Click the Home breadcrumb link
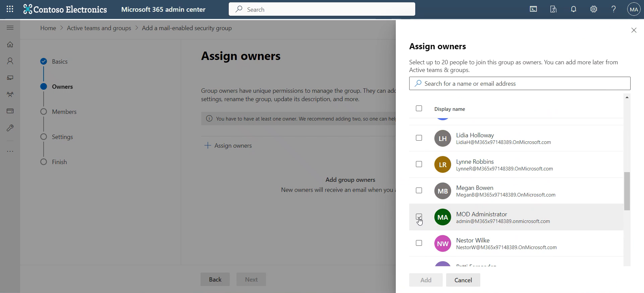The image size is (644, 293). click(x=48, y=28)
